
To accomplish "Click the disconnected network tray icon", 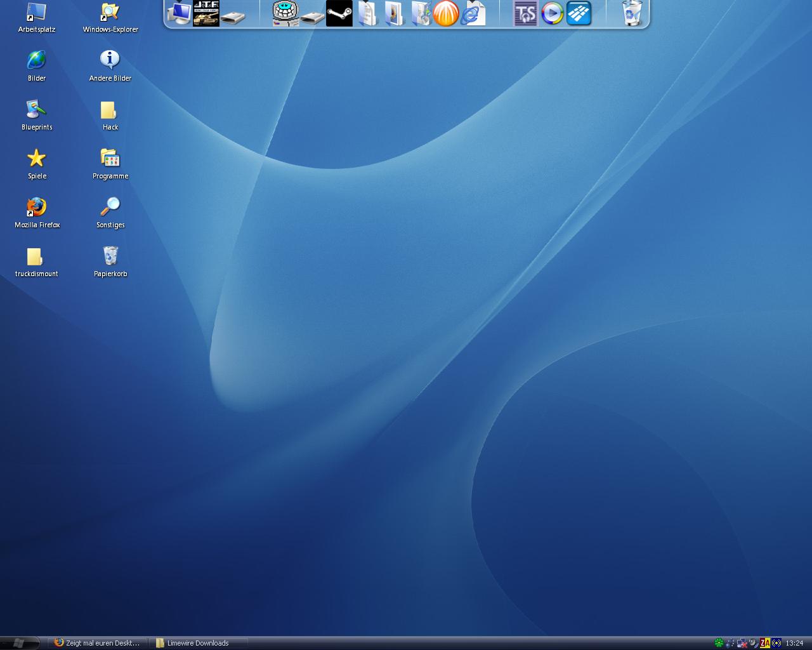I will (742, 643).
